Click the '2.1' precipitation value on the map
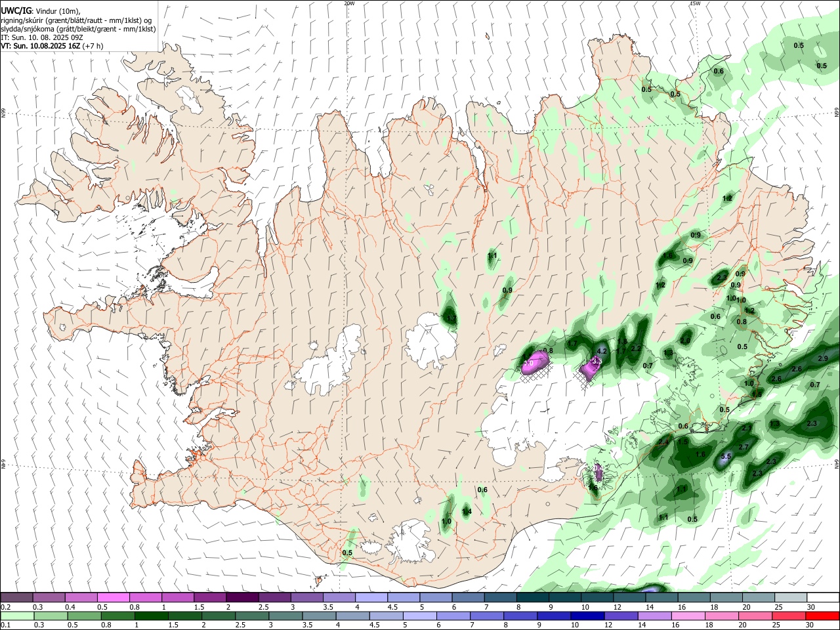The width and height of the screenshot is (840, 630). [746, 428]
